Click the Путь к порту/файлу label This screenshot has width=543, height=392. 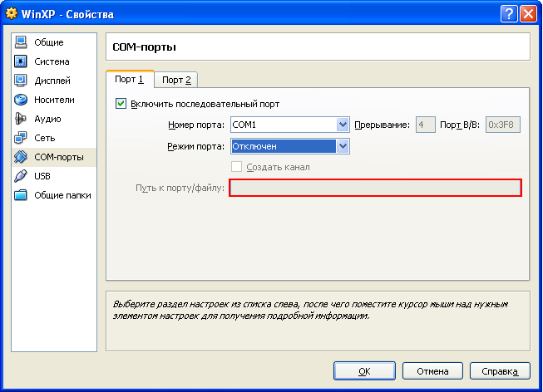[x=180, y=189]
